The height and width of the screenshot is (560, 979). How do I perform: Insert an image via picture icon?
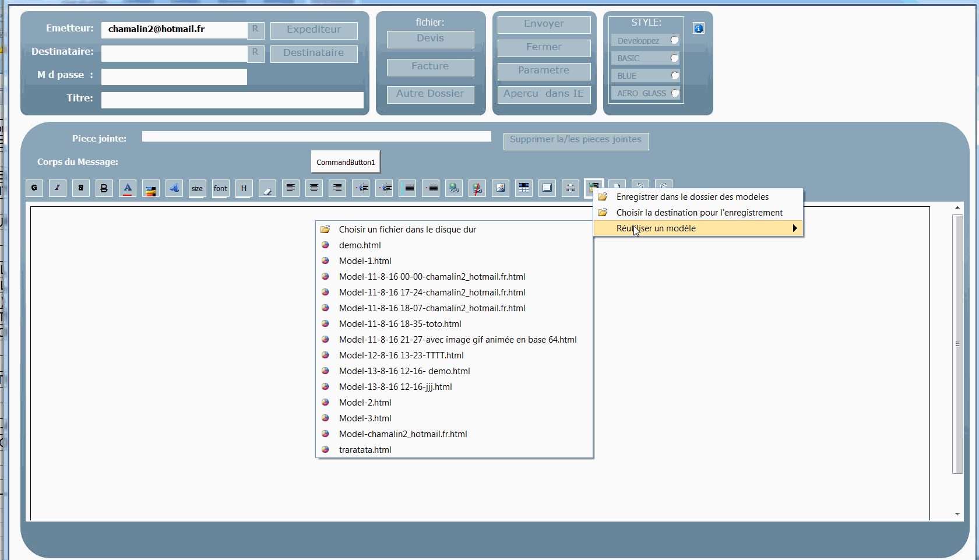pyautogui.click(x=501, y=188)
